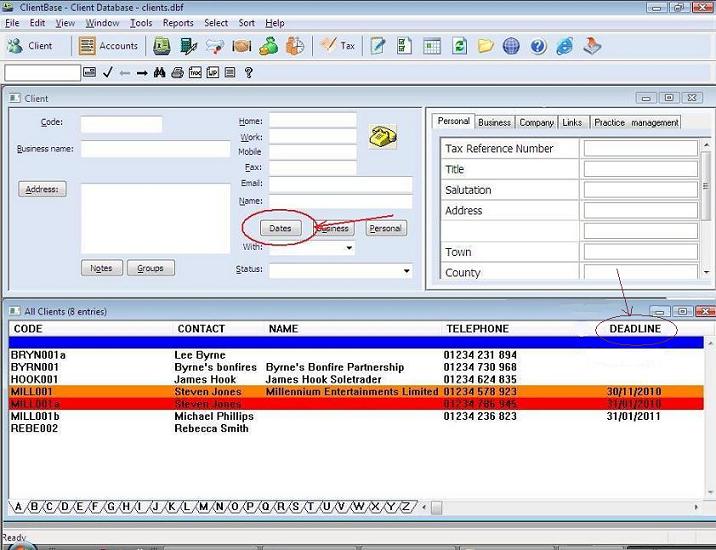
Task: Select the Rebecca Smith client row
Action: click(x=356, y=428)
